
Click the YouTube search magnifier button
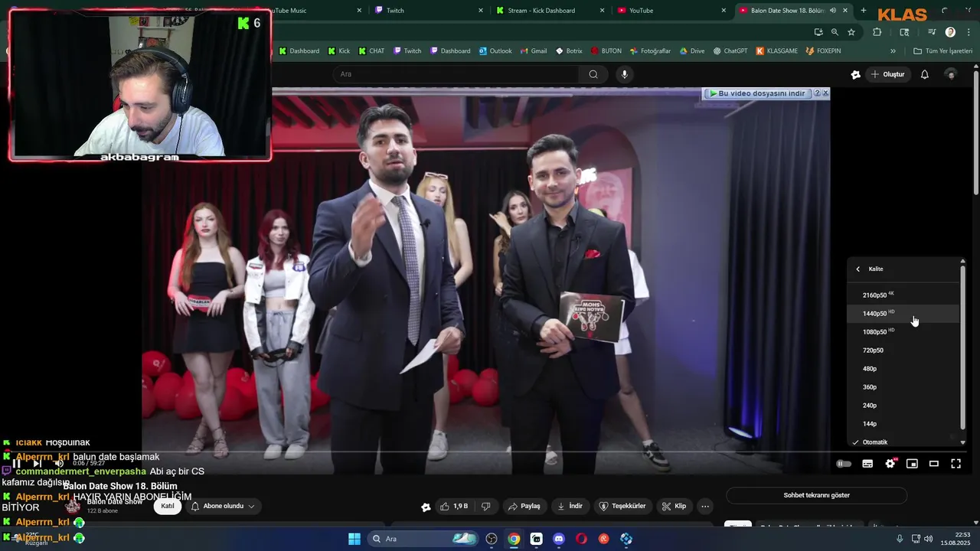click(x=593, y=74)
